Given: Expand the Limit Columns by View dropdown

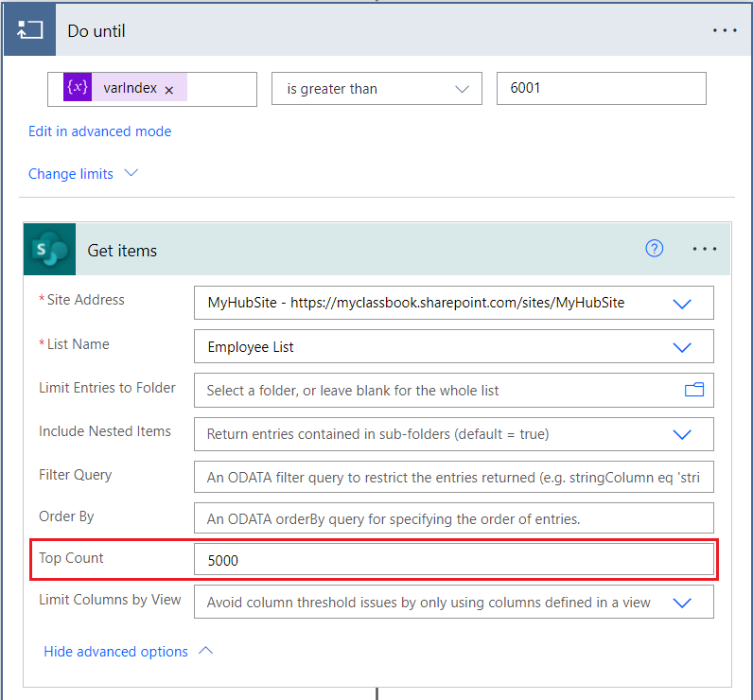Looking at the screenshot, I should click(682, 603).
